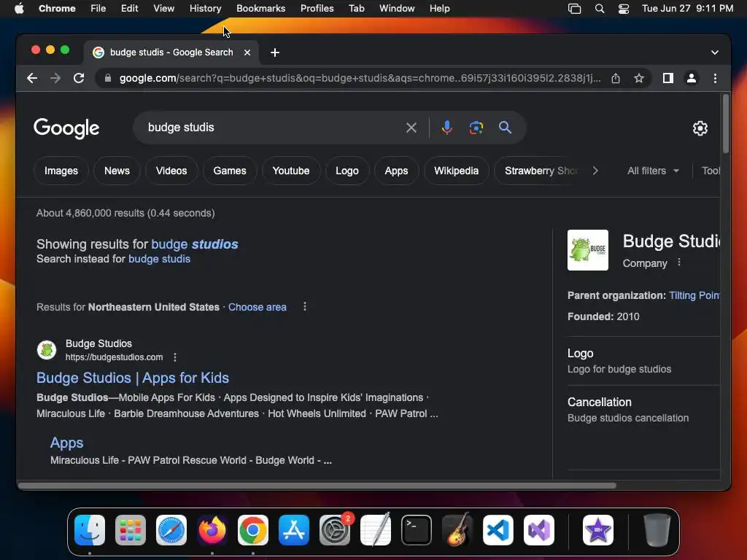Open Terminal from the dock
Image resolution: width=747 pixels, height=560 pixels.
point(417,530)
